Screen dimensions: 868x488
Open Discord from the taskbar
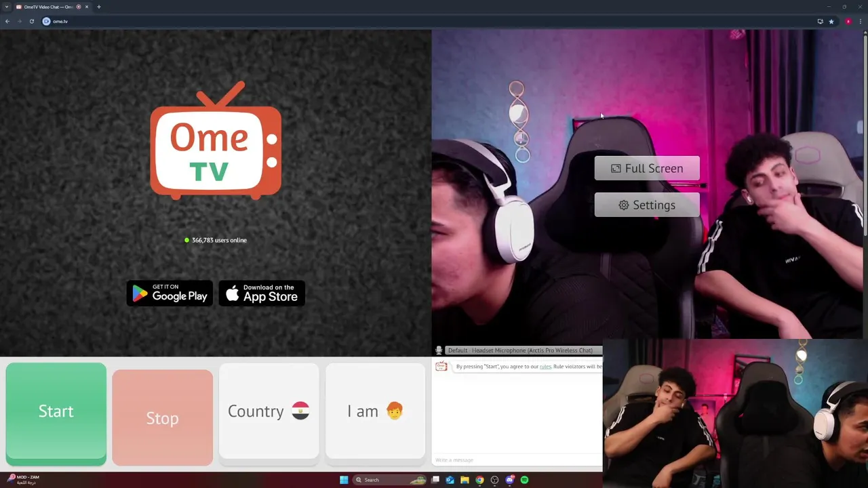pos(509,480)
